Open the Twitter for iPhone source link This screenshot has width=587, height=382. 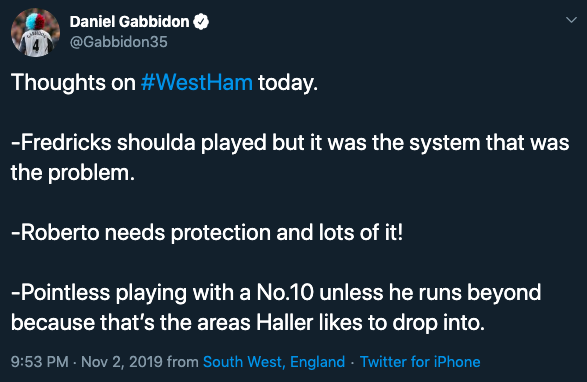(x=420, y=362)
